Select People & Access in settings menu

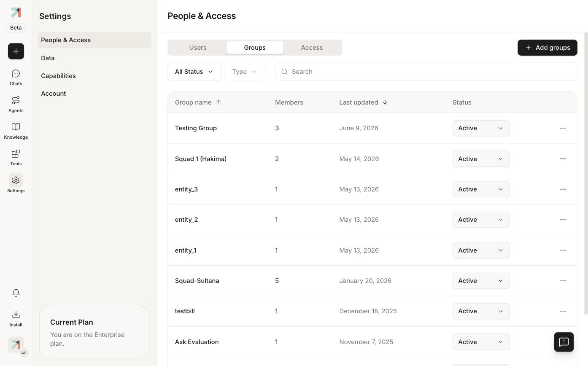[94, 40]
